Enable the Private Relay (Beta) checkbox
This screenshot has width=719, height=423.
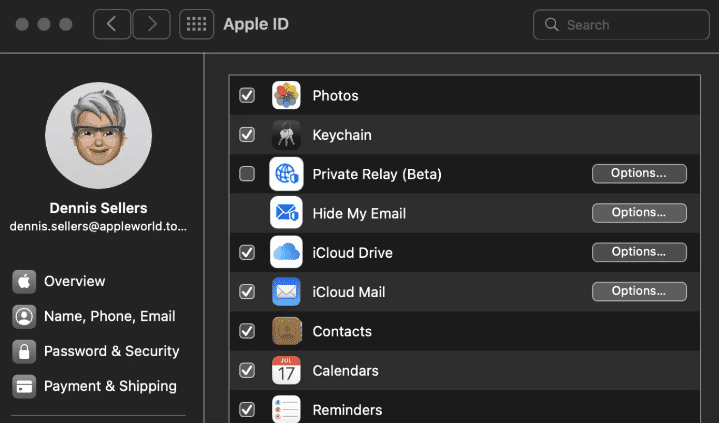[x=247, y=174]
